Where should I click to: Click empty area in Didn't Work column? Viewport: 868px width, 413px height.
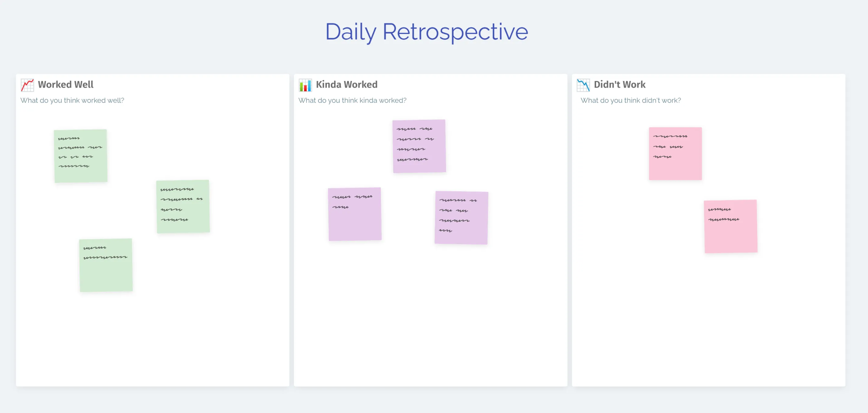point(708,320)
